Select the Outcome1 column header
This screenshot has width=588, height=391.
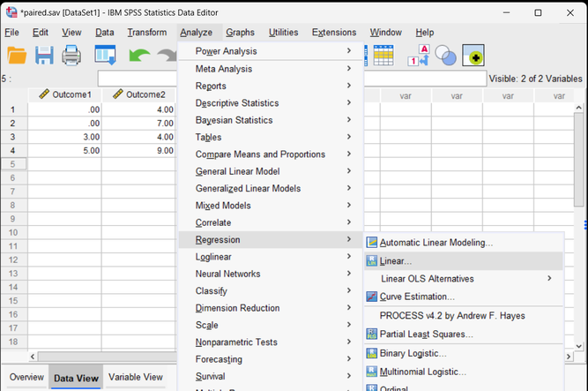click(64, 94)
